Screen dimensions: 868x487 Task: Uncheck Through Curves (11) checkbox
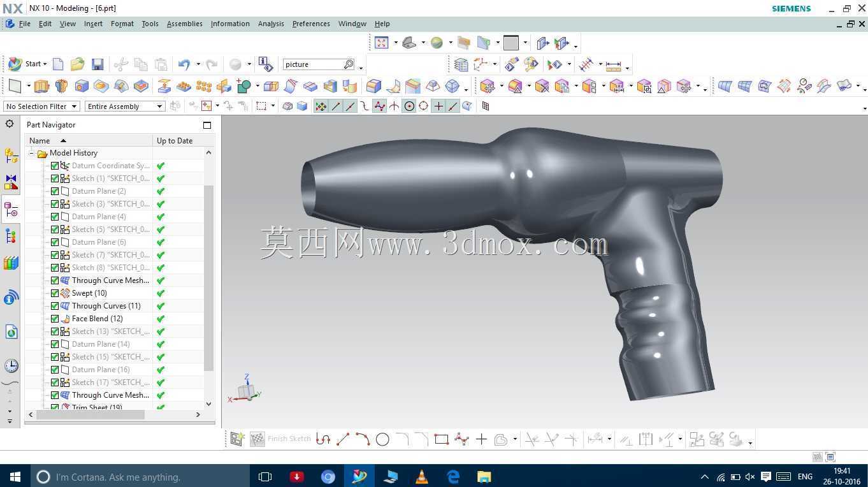pos(55,306)
